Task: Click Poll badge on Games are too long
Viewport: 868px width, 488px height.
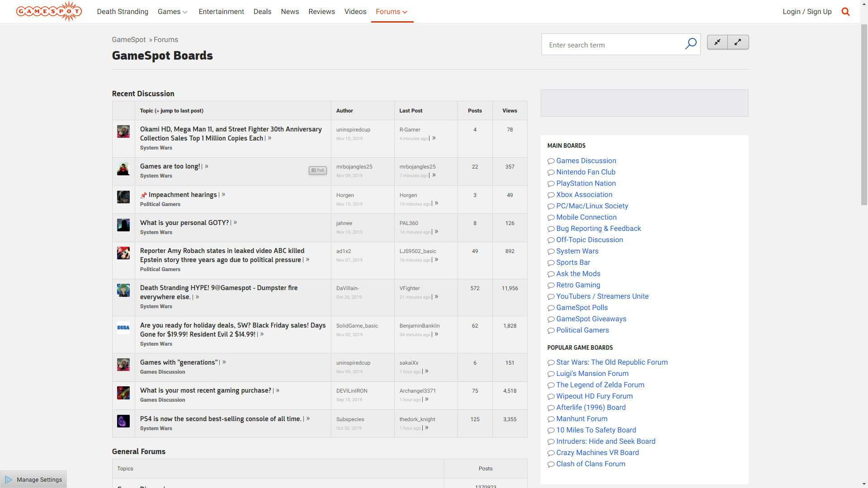Action: click(318, 170)
